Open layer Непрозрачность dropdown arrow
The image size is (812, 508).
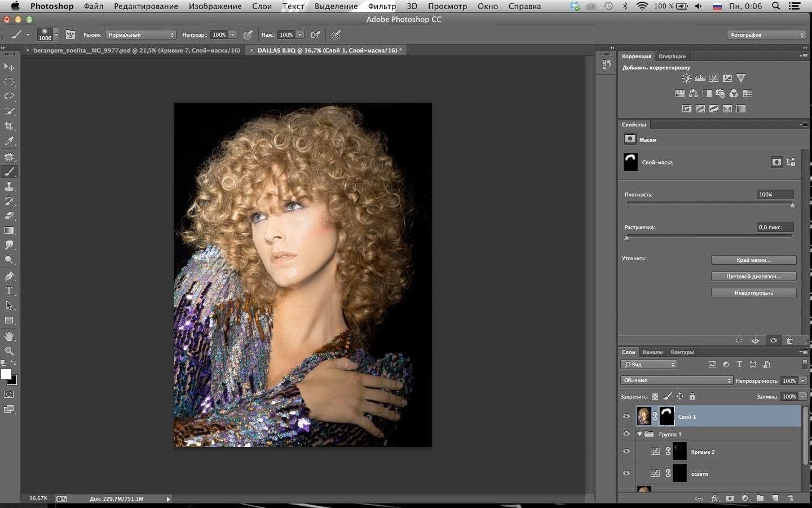[802, 380]
